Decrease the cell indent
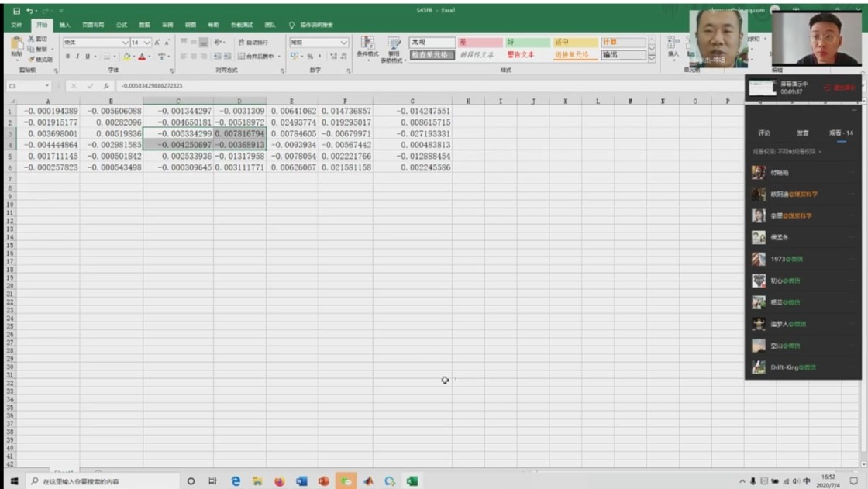Screen dimensions: 868x489 click(x=218, y=57)
